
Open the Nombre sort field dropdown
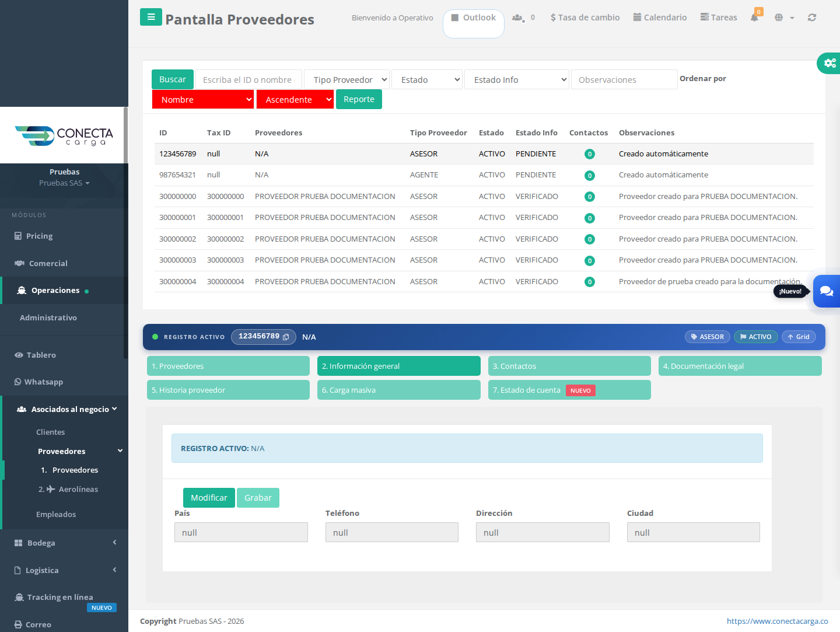[x=203, y=99]
